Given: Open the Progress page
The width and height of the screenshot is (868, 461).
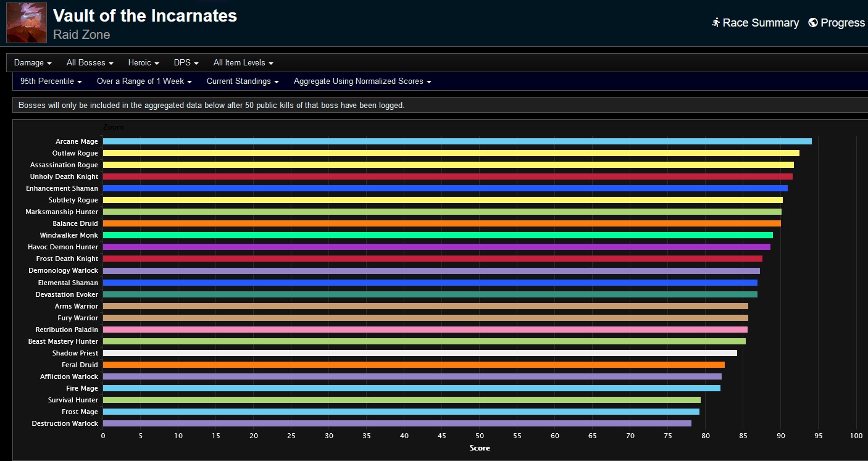Looking at the screenshot, I should point(840,22).
